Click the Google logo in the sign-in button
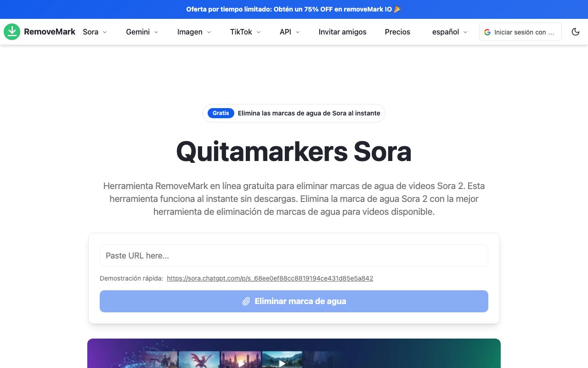This screenshot has height=368, width=588. (x=487, y=32)
